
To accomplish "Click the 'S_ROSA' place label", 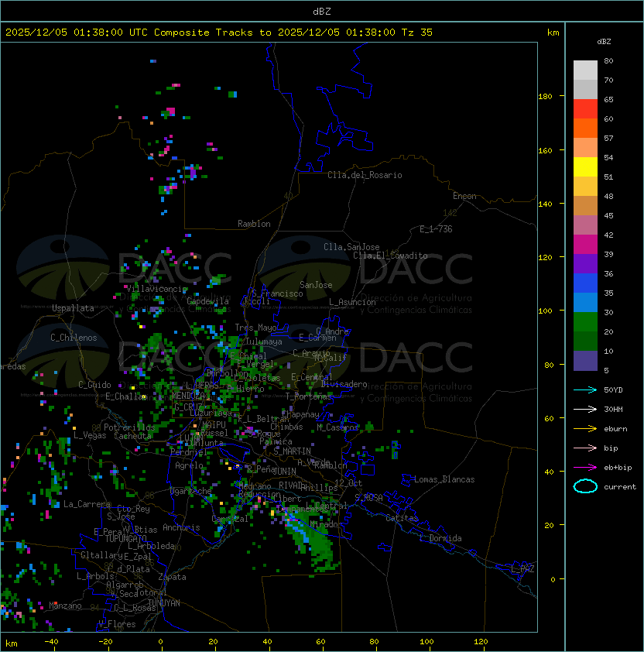I will click(x=368, y=498).
